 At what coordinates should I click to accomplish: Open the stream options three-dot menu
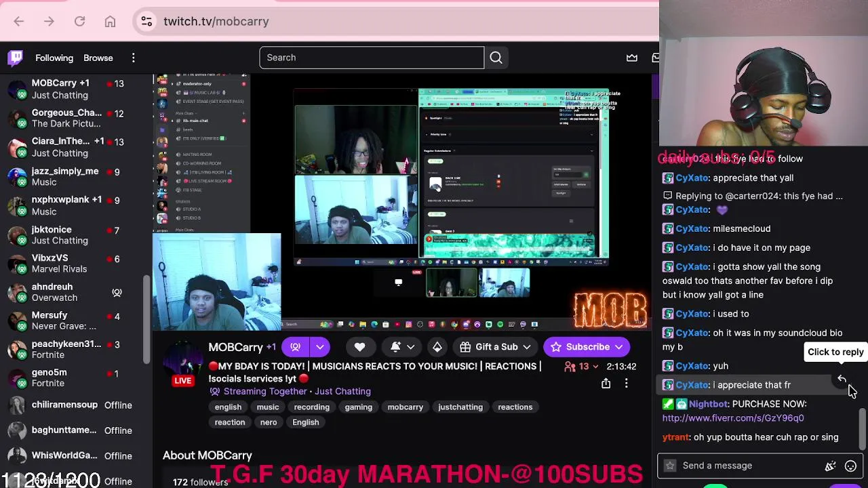coord(627,384)
